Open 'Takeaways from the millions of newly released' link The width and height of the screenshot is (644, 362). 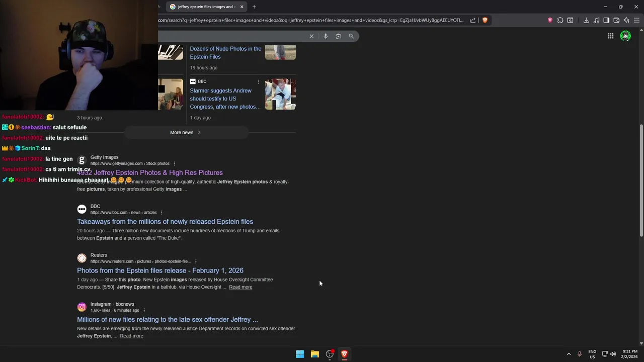click(x=165, y=222)
